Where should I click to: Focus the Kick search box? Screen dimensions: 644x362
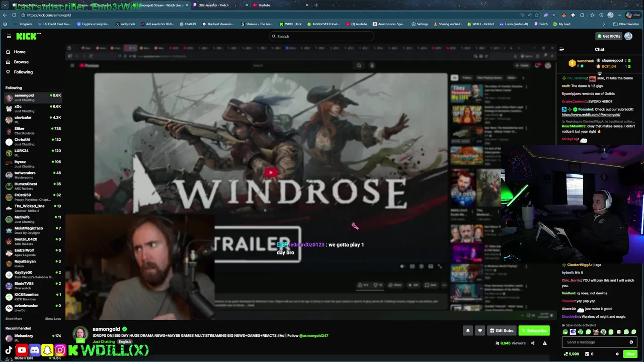point(322,36)
